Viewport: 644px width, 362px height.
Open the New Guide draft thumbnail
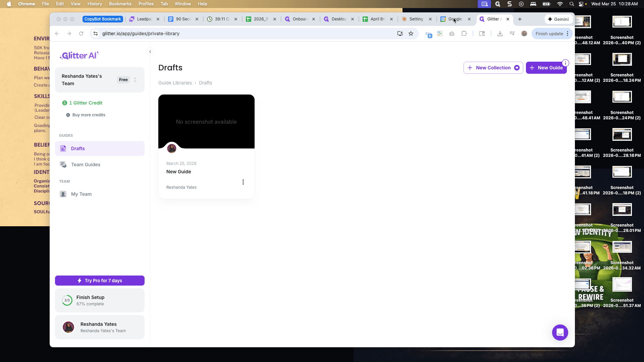point(206,121)
